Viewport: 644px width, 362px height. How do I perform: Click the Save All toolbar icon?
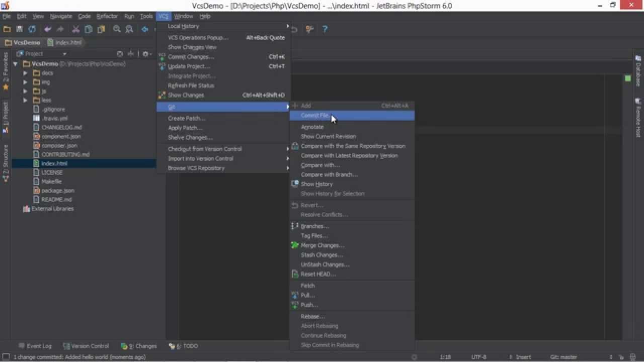20,30
